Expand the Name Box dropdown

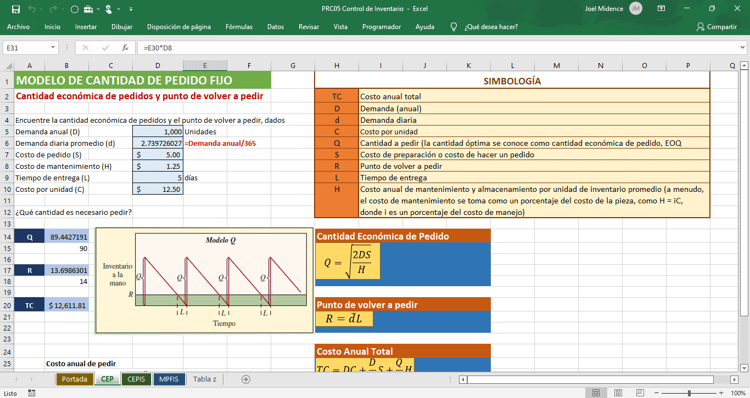(53, 48)
